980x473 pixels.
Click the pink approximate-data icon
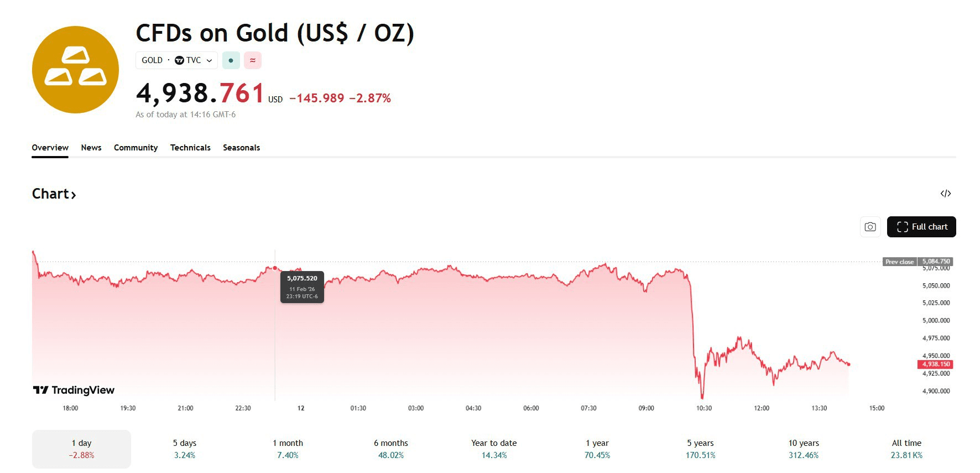253,60
